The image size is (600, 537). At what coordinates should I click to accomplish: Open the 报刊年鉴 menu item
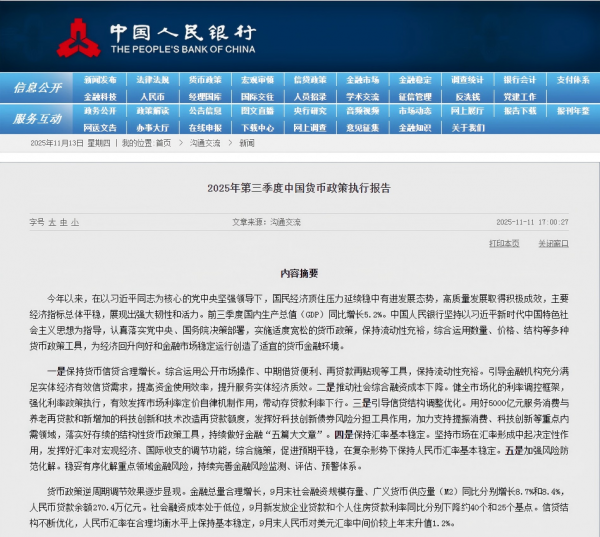pyautogui.click(x=573, y=111)
